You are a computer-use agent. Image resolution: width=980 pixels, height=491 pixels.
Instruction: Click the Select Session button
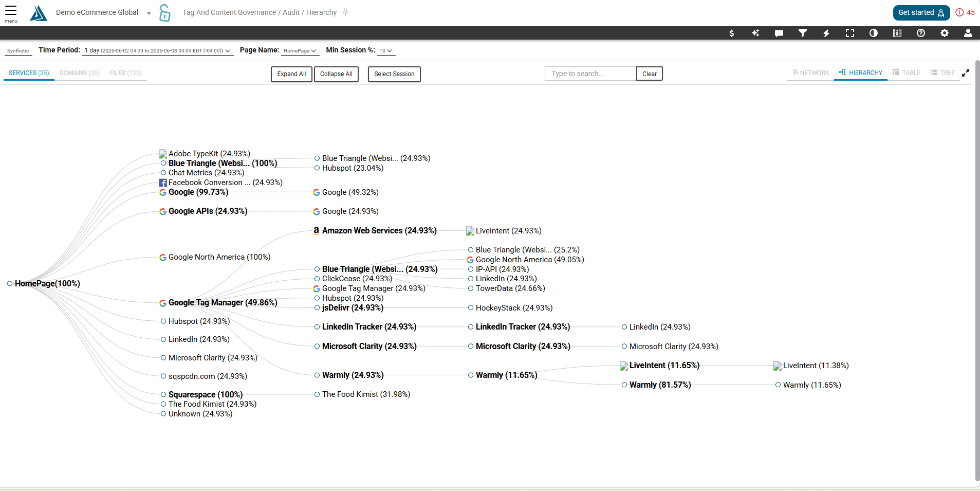click(394, 74)
